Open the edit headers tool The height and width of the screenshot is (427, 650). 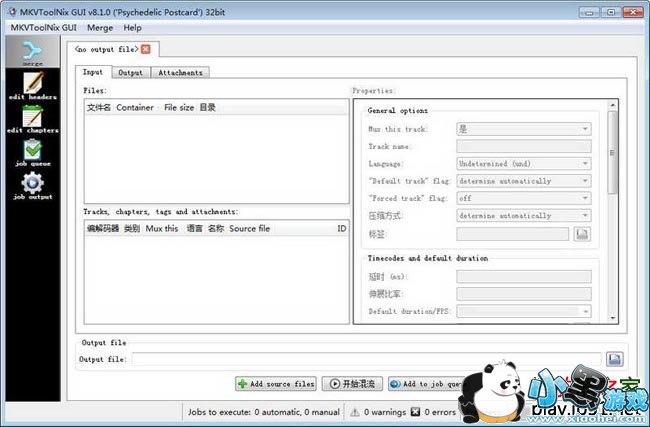click(x=33, y=85)
